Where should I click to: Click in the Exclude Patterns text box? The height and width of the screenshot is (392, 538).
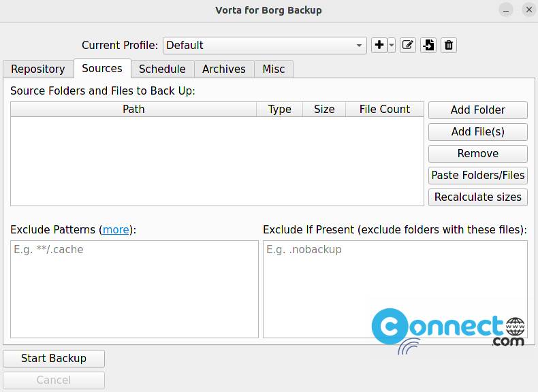tap(135, 289)
